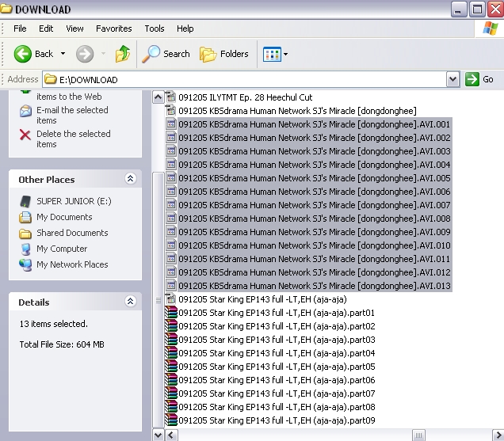
Task: Select Star King EP143 full (aja-aja) file without part suffix
Action: [262, 299]
